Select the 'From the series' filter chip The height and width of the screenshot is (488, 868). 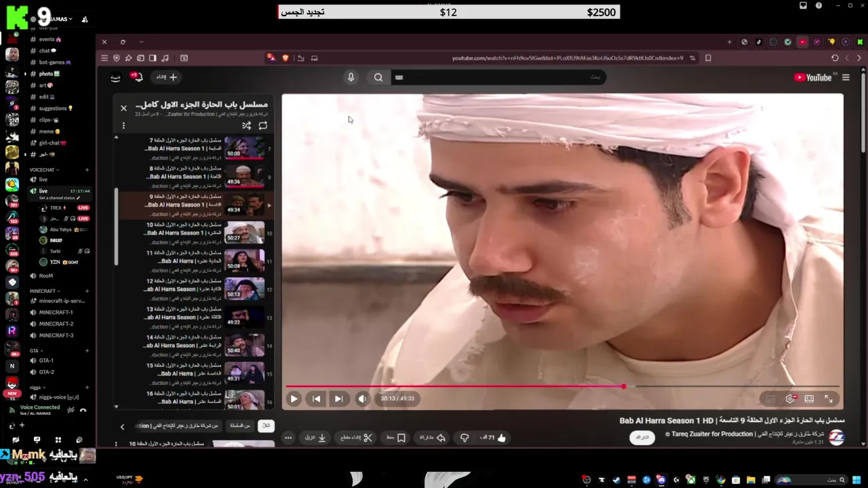[x=240, y=426]
